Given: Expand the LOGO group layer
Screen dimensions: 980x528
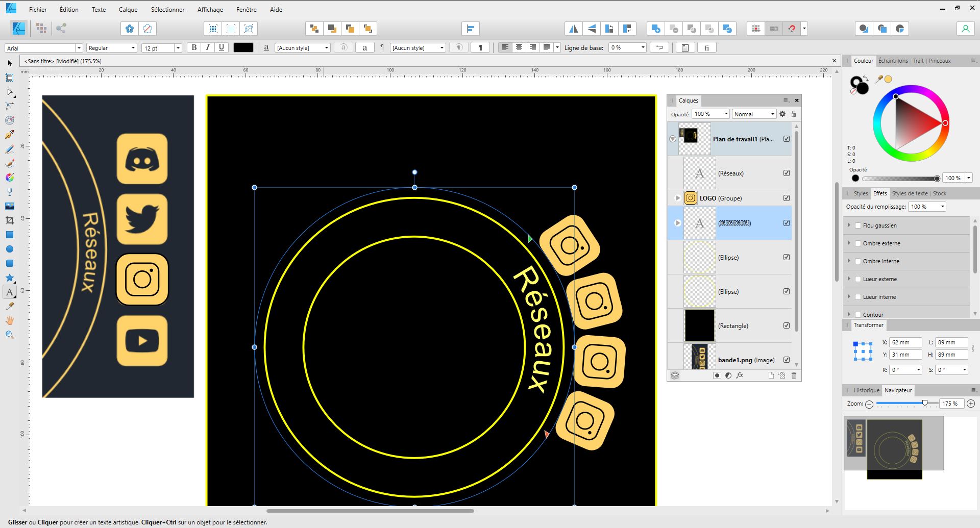Looking at the screenshot, I should [678, 198].
